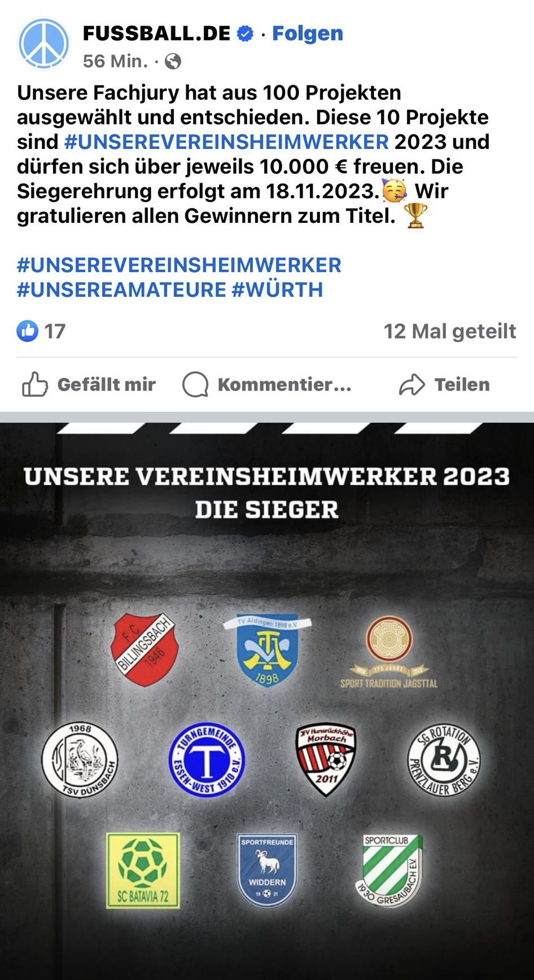The width and height of the screenshot is (534, 980).
Task: View the 12 Mal geteilt shares
Action: (450, 331)
